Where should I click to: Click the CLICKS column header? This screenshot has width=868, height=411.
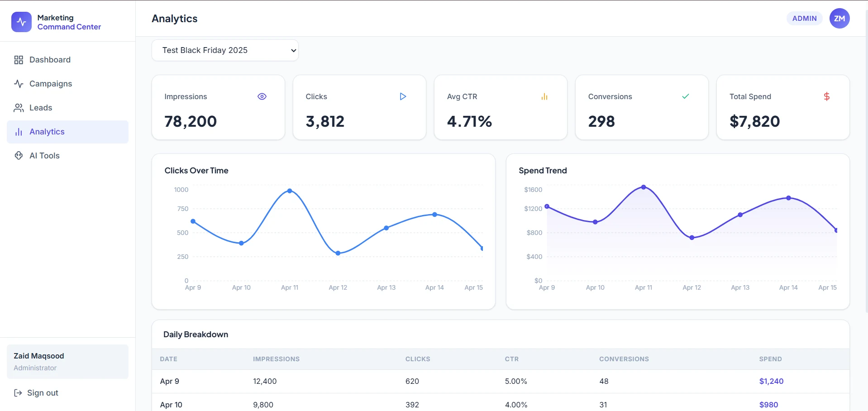(418, 359)
